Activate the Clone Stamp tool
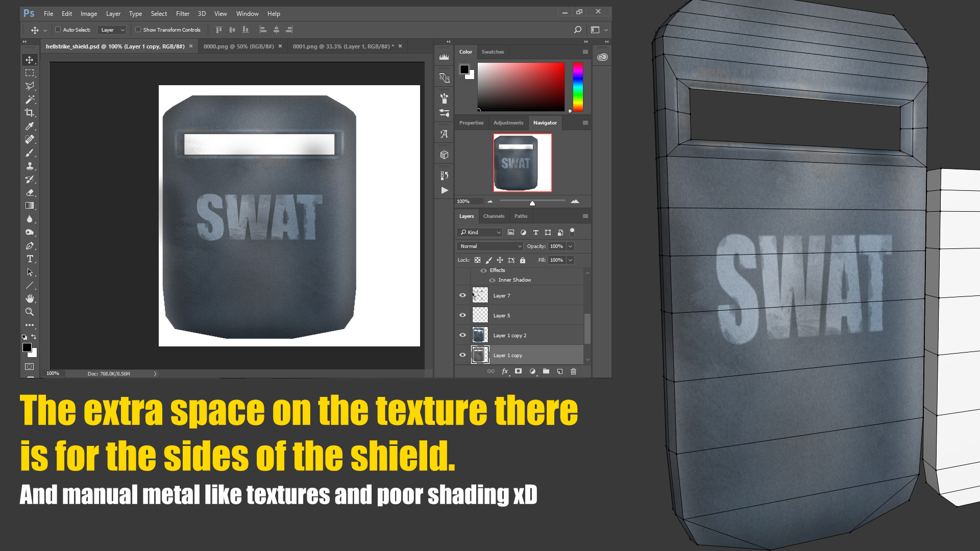 point(30,166)
